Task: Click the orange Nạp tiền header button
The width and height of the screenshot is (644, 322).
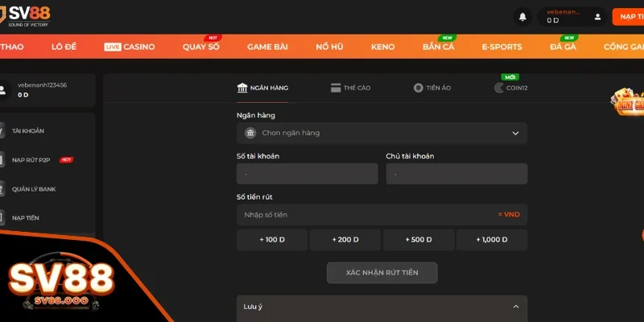Action: (628, 17)
